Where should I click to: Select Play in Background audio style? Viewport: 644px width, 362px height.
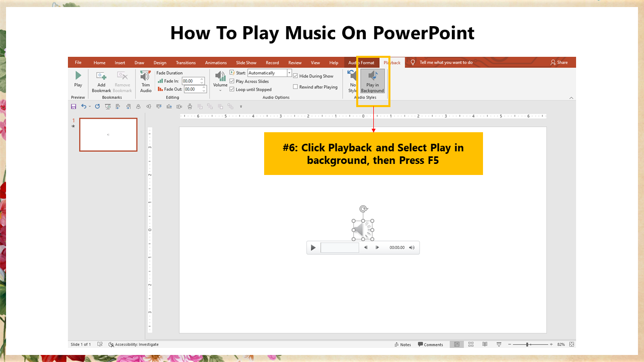pos(373,81)
